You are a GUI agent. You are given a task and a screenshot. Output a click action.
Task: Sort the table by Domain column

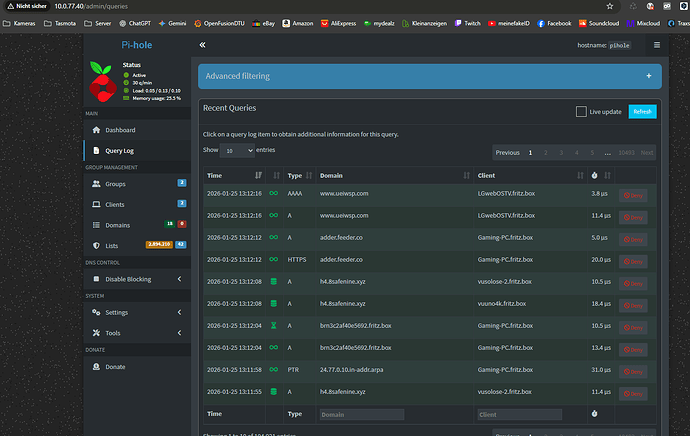pyautogui.click(x=466, y=176)
